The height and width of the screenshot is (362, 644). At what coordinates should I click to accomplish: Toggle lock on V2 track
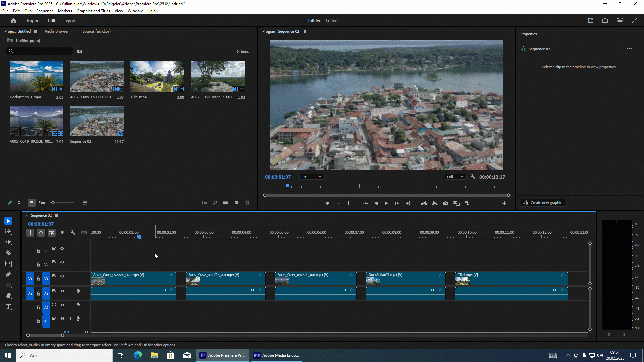click(x=38, y=265)
